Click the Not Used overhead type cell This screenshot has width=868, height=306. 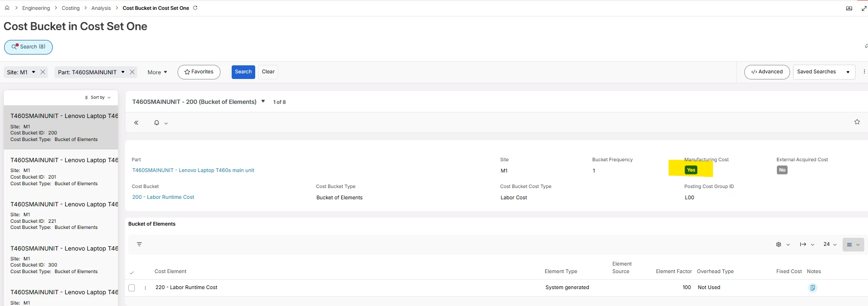click(709, 288)
